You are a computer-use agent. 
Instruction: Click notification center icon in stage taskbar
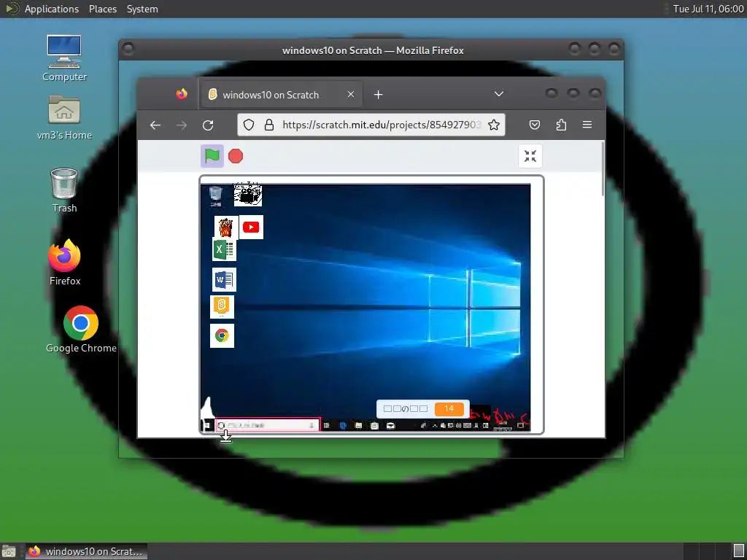520,426
